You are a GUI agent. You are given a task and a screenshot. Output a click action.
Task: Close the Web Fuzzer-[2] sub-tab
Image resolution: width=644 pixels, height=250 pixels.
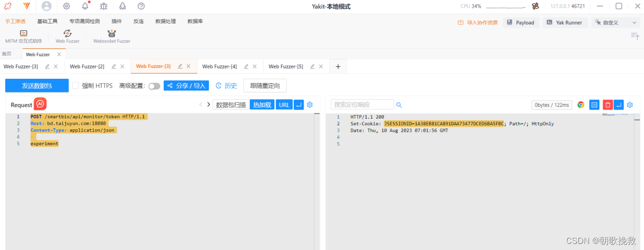click(122, 66)
